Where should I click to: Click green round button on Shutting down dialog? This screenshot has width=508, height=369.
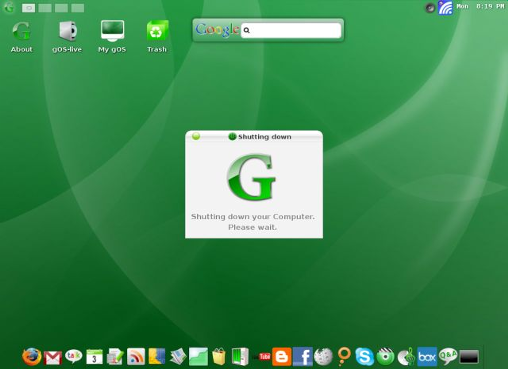tap(196, 136)
